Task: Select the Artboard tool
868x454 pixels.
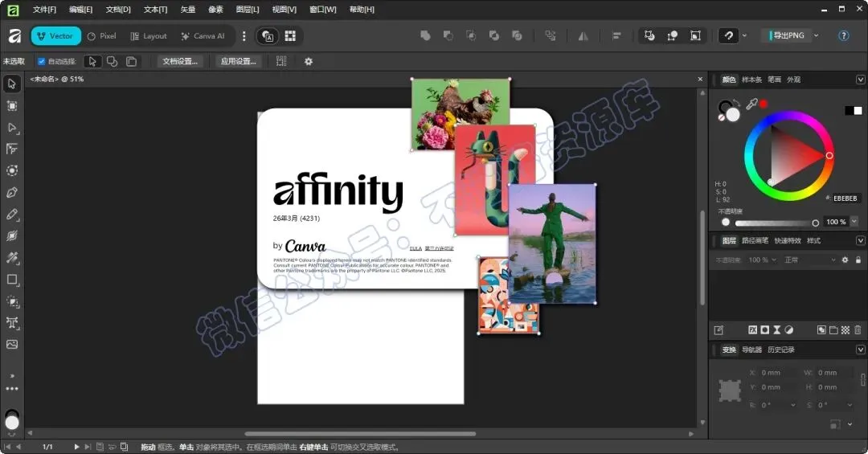Action: tap(11, 106)
